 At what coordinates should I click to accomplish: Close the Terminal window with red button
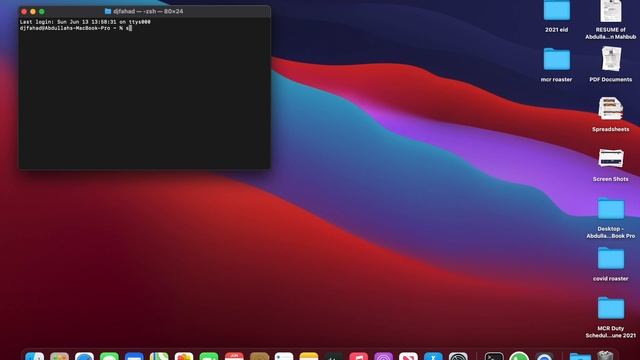pos(24,11)
